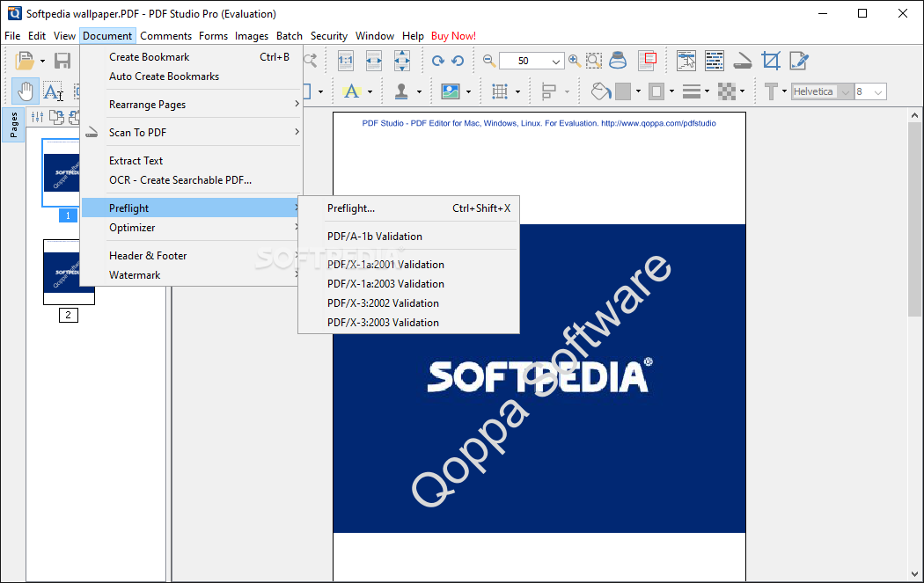Select the Text Selection tool
The width and height of the screenshot is (924, 583).
(x=53, y=91)
